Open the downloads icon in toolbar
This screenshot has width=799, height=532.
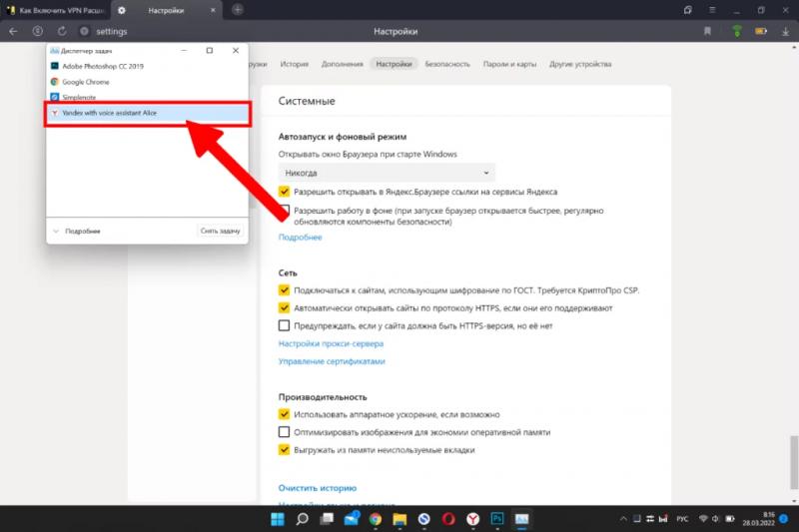786,32
